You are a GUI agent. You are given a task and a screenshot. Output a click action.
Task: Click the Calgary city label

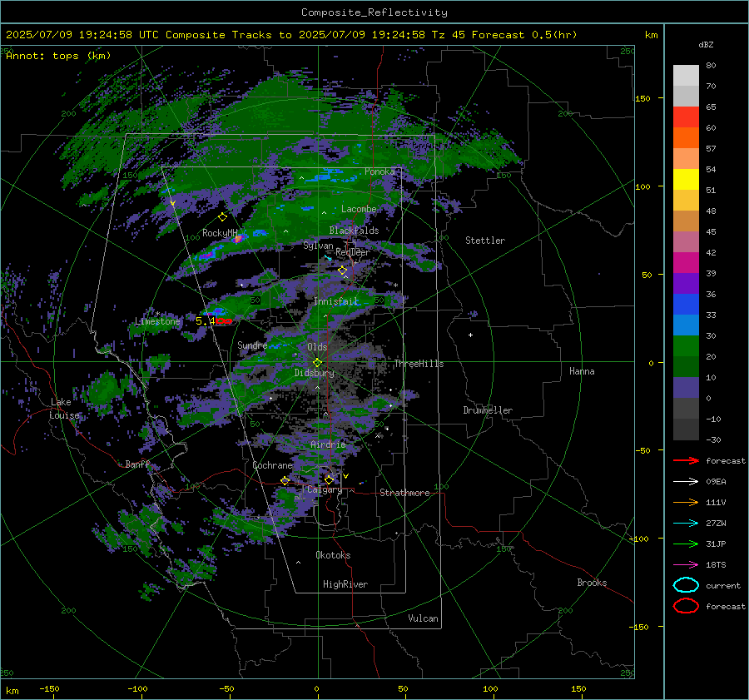(325, 489)
